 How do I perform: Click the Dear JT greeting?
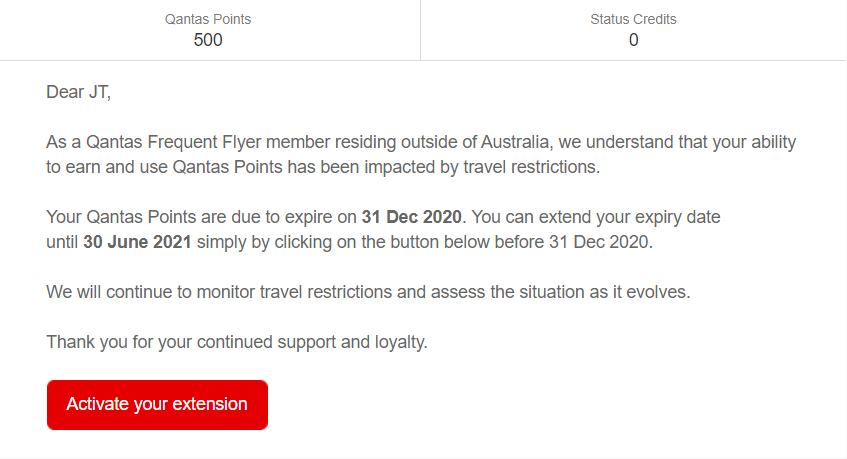pyautogui.click(x=78, y=92)
